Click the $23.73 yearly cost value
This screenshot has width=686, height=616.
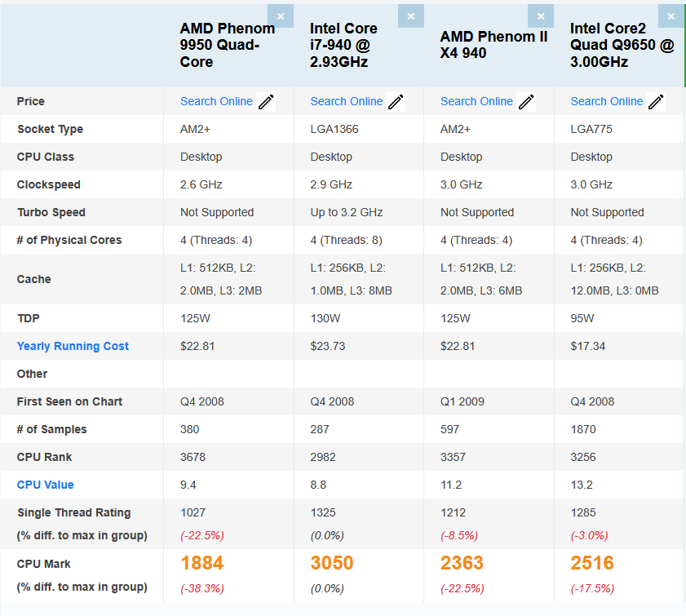click(328, 346)
